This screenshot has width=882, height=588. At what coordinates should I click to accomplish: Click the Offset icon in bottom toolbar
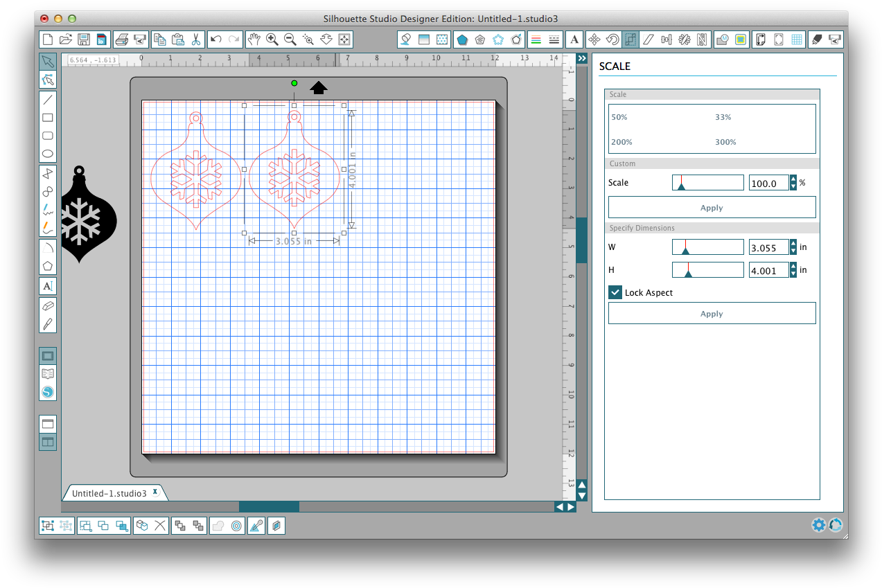click(236, 526)
